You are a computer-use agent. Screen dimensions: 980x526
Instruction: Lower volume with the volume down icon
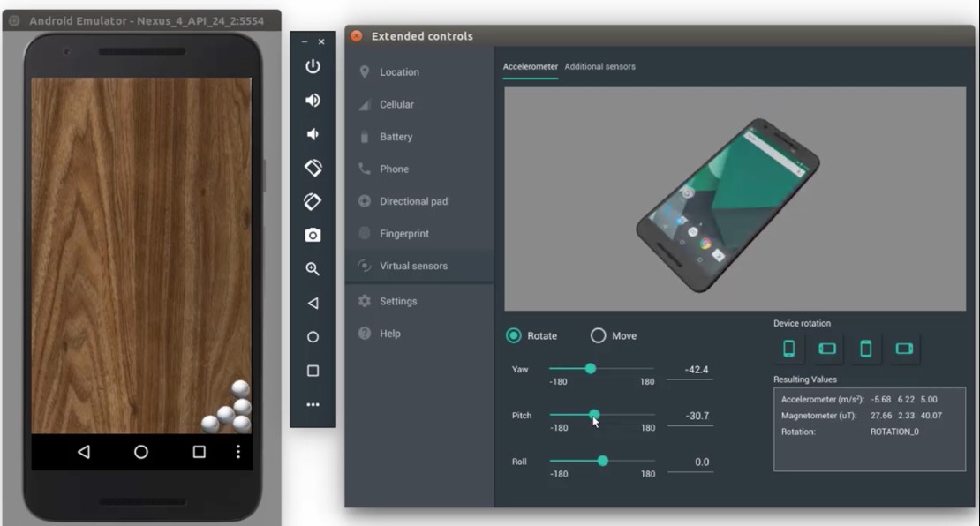tap(313, 133)
